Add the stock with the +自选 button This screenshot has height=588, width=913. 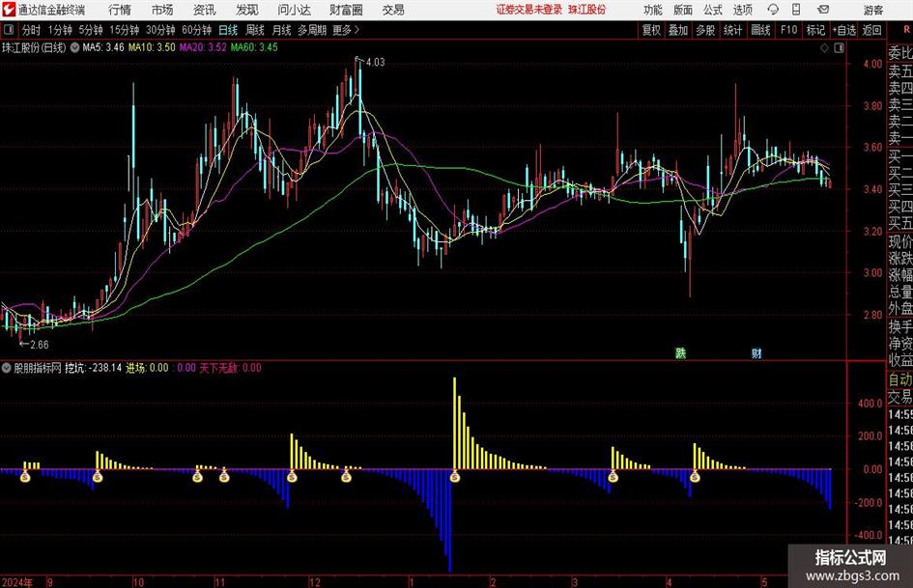[844, 30]
